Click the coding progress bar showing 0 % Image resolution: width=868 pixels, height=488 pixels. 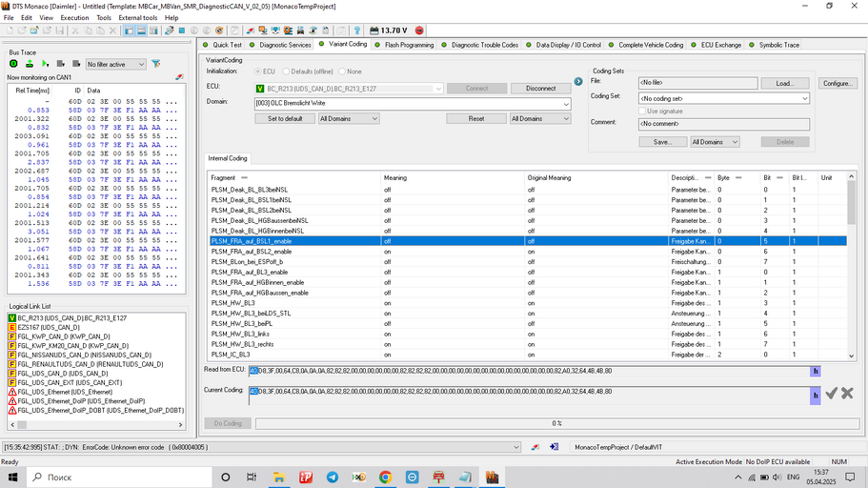pyautogui.click(x=555, y=423)
